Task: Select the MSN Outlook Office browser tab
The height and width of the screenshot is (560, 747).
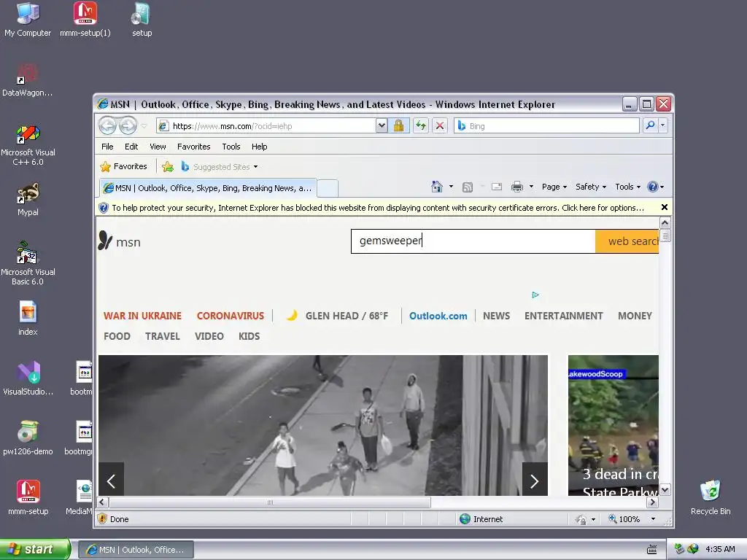Action: click(208, 188)
